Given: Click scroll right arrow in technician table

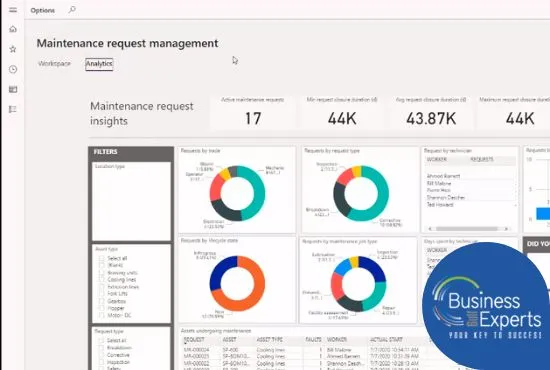Looking at the screenshot, I should click(x=506, y=229).
